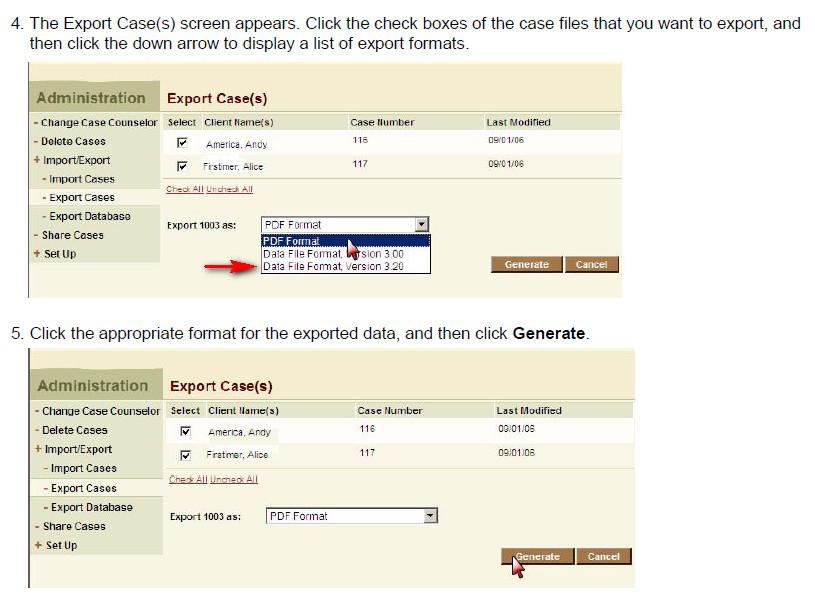Choose Data File Format, Version 3.00 option

334,254
